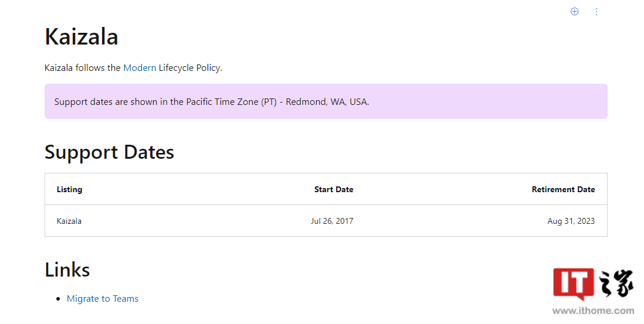Click the Links section heading
Image resolution: width=644 pixels, height=324 pixels.
point(67,270)
